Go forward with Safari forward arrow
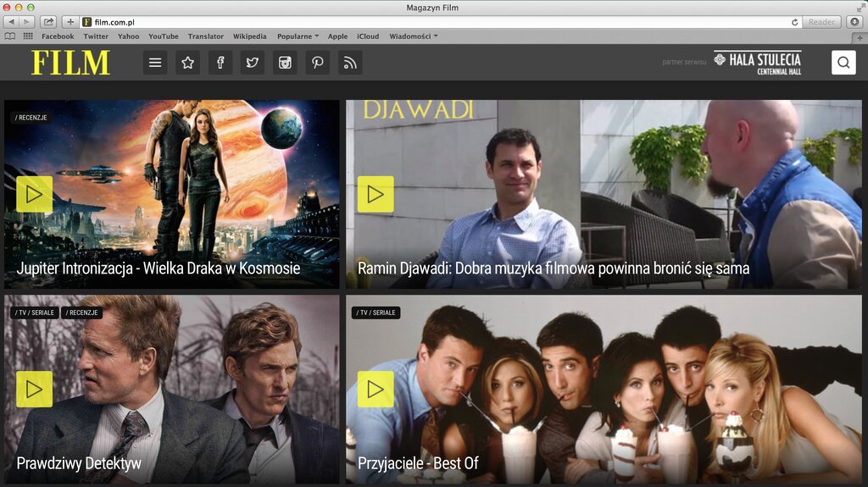Screen dimensions: 868x487 26,22
